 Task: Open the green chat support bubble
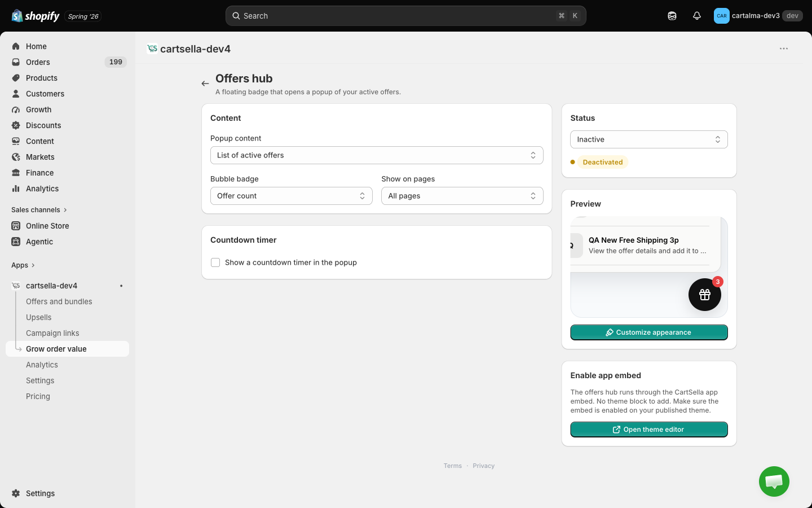[774, 481]
